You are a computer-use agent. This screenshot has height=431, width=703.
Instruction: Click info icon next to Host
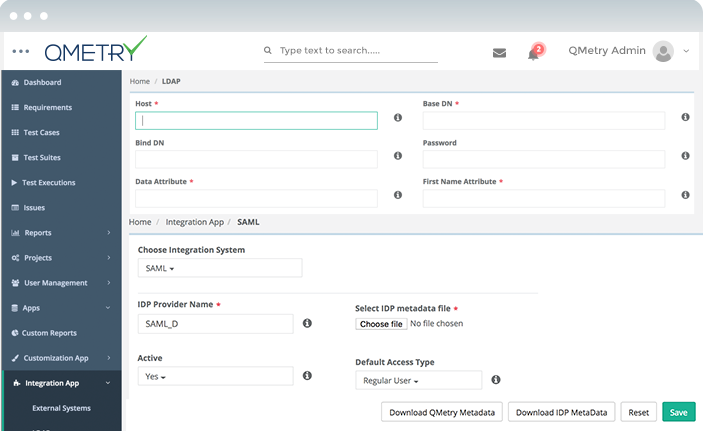point(398,118)
